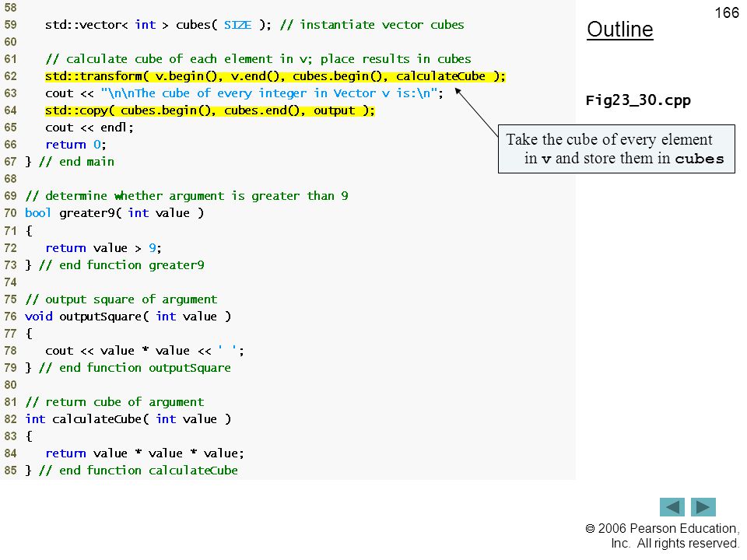747x560 pixels.
Task: Select highlighted std::transform code on line 62
Action: tap(275, 76)
